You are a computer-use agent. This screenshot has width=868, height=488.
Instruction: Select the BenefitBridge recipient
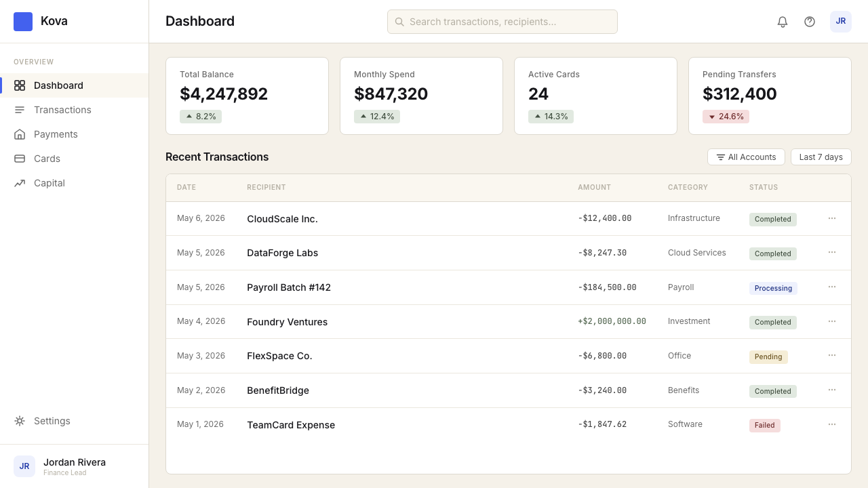tap(278, 390)
